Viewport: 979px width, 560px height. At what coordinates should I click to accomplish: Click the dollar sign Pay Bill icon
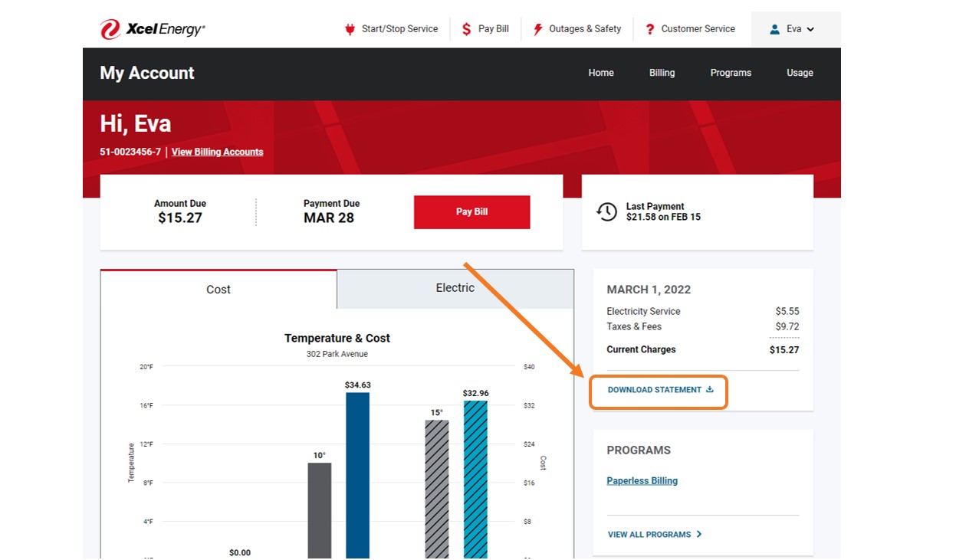[x=466, y=28]
